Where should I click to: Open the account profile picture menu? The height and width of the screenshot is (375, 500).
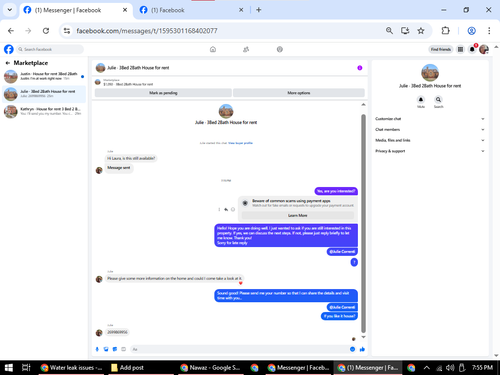click(484, 49)
